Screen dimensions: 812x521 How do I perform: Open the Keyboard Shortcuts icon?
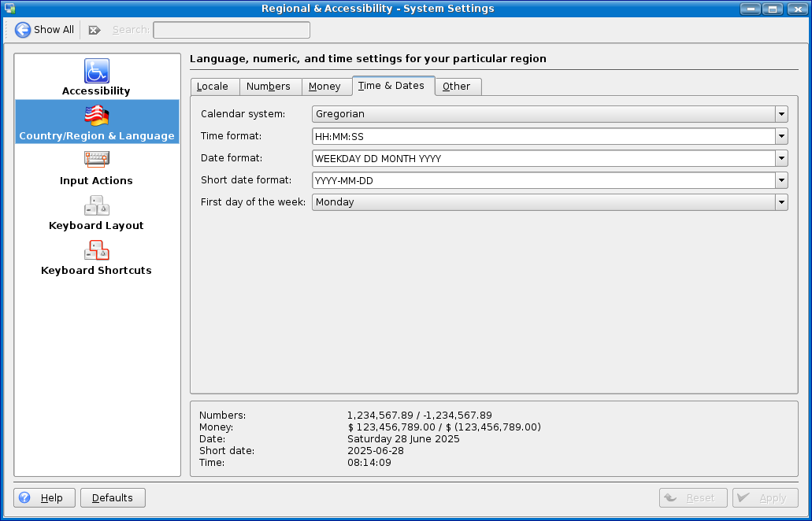coord(97,250)
